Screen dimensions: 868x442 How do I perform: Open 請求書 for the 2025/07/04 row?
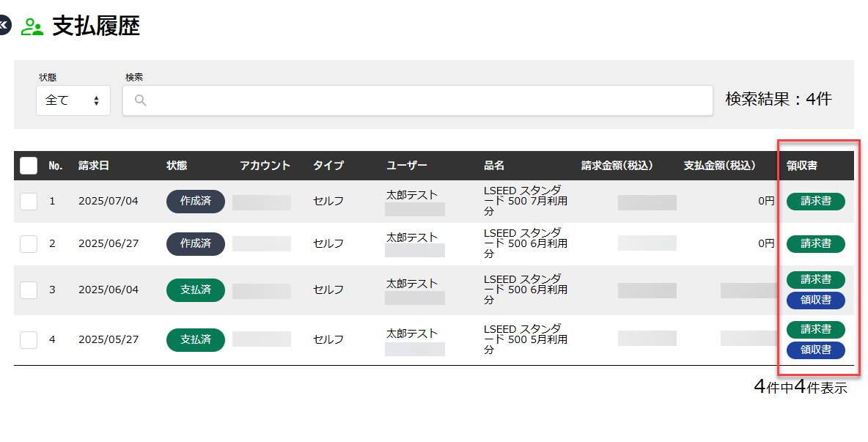tap(815, 201)
